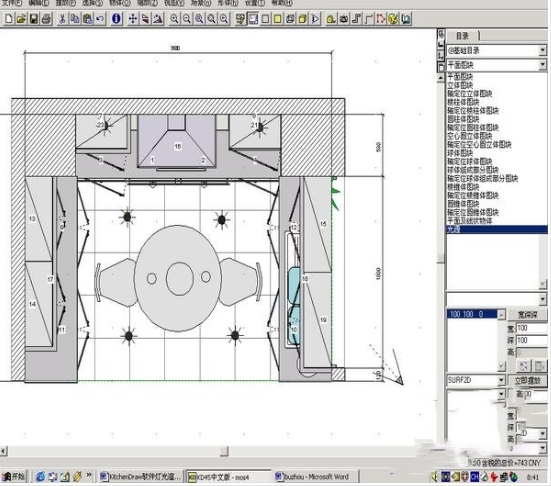551x486 pixels.
Task: Toggle the yellow square view mode button
Action: coord(278,19)
